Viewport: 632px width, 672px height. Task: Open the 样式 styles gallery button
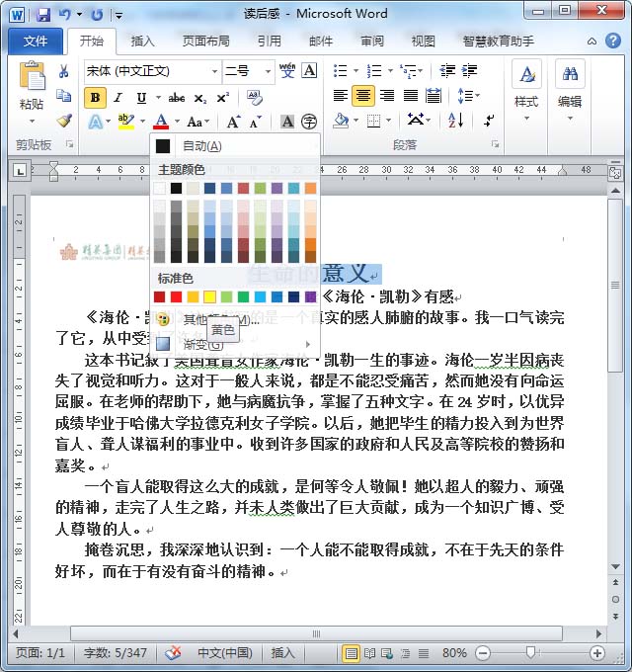pos(526,84)
